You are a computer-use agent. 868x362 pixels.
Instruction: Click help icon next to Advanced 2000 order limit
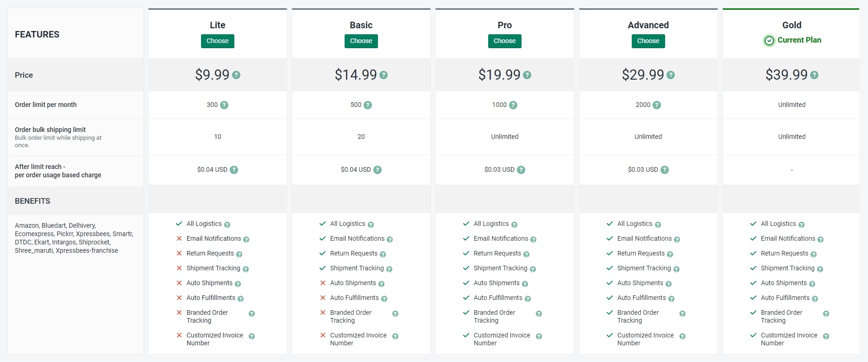(657, 105)
